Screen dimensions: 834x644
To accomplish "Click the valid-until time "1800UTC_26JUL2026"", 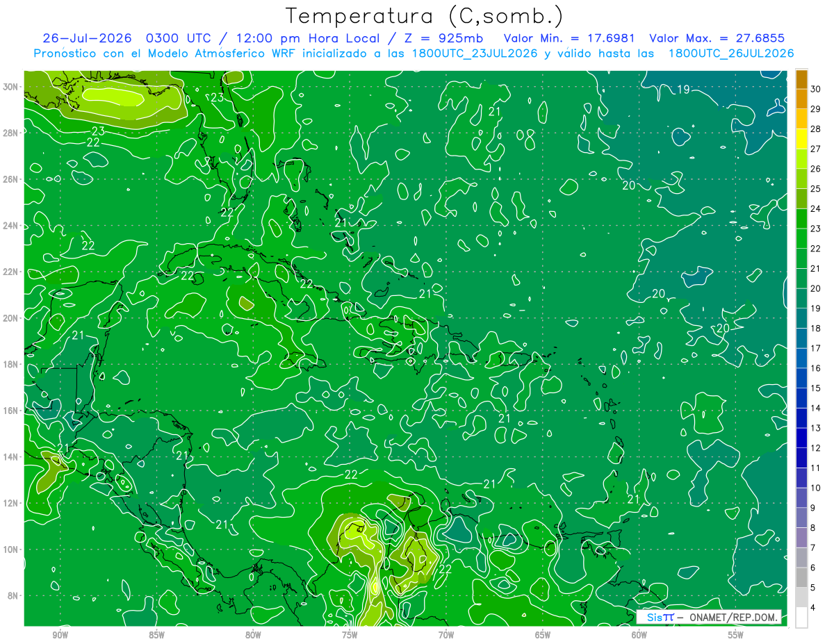I will (730, 53).
